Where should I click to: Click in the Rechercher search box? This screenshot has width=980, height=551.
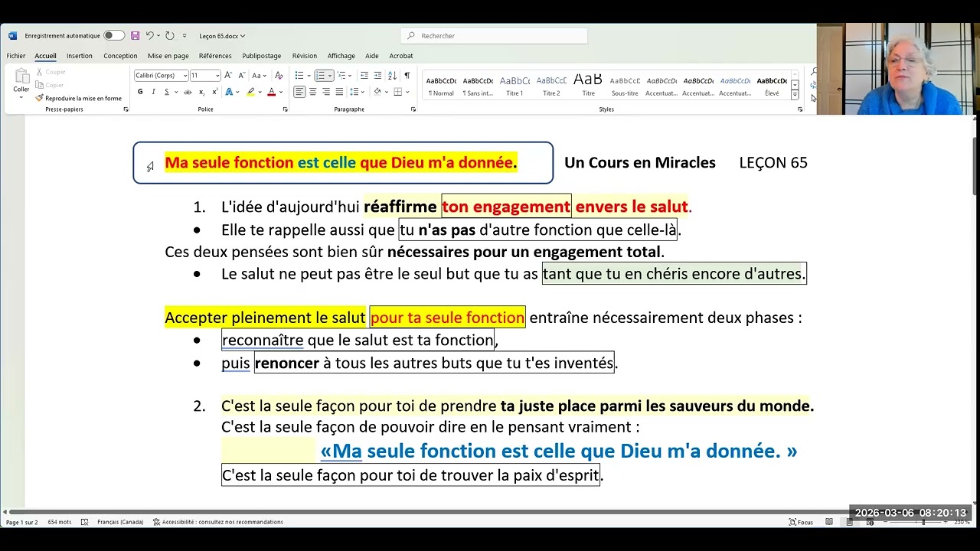tap(494, 35)
